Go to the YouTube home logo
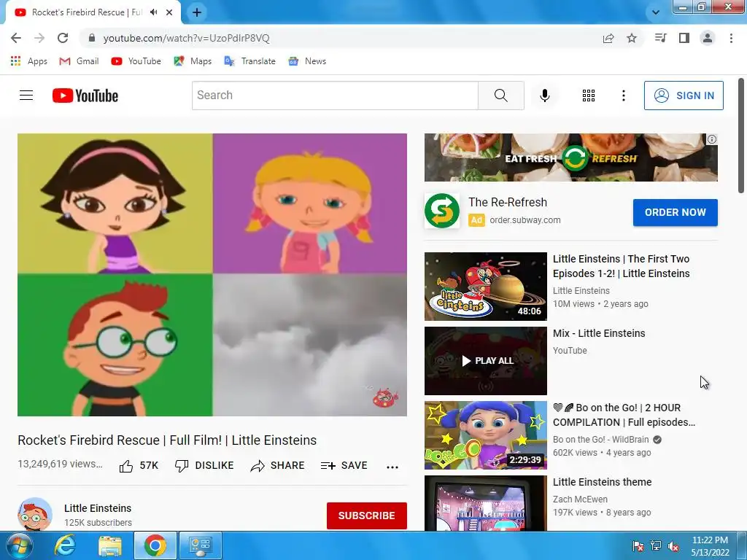This screenshot has height=560, width=747. tap(85, 96)
